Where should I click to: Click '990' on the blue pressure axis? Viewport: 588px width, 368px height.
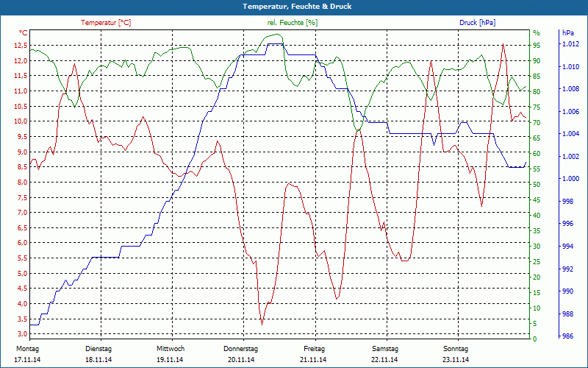click(567, 291)
